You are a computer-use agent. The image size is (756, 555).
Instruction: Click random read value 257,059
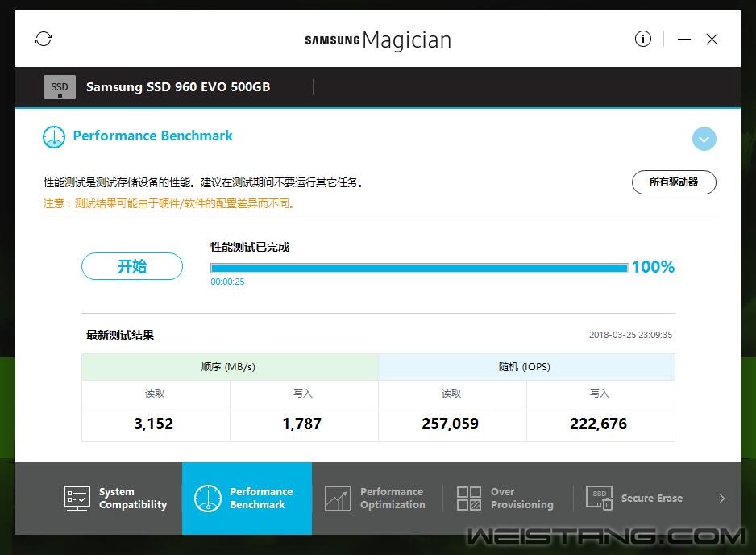point(451,424)
